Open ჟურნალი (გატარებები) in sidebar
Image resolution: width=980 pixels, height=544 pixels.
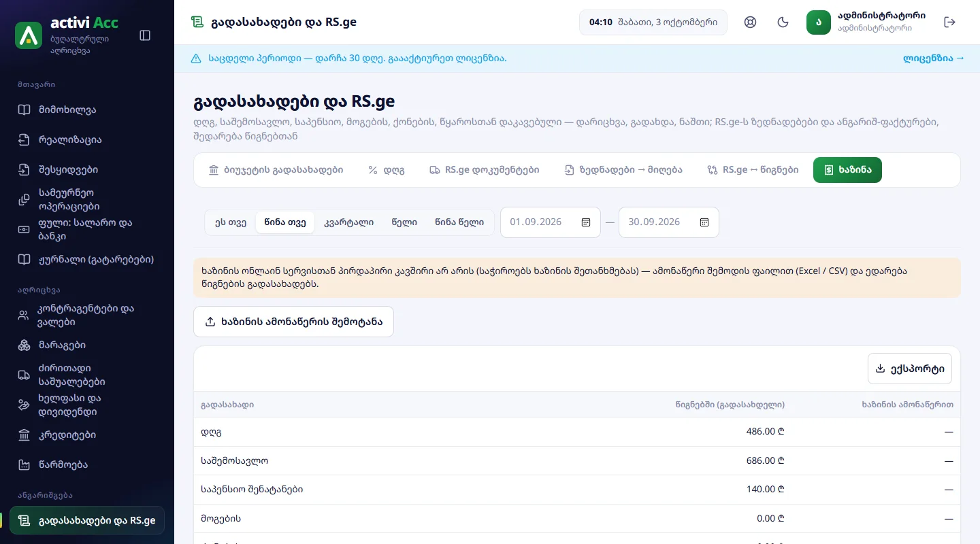(87, 259)
